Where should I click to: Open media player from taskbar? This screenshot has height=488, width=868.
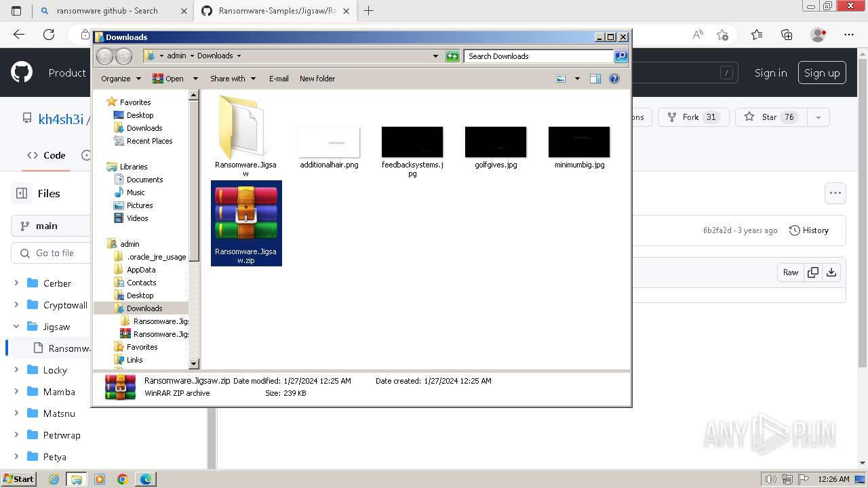(x=100, y=479)
